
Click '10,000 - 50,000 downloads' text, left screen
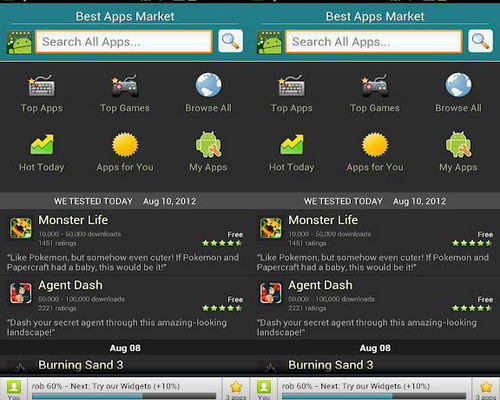(x=80, y=234)
